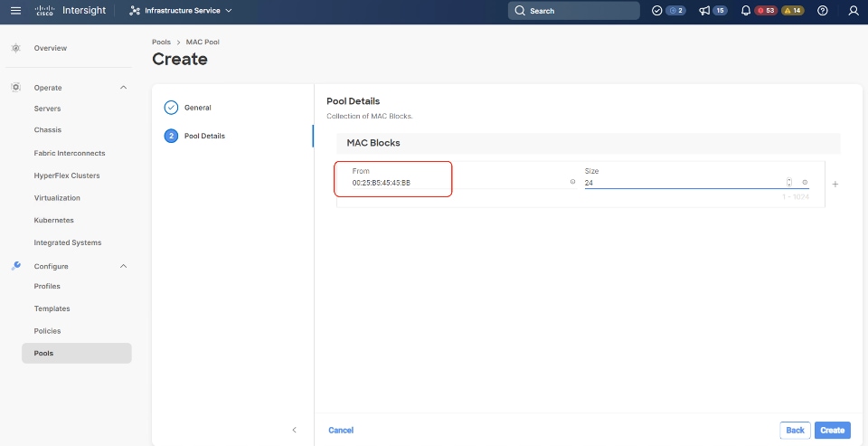Open Fabric Interconnects in sidebar
868x446 pixels.
pos(70,153)
